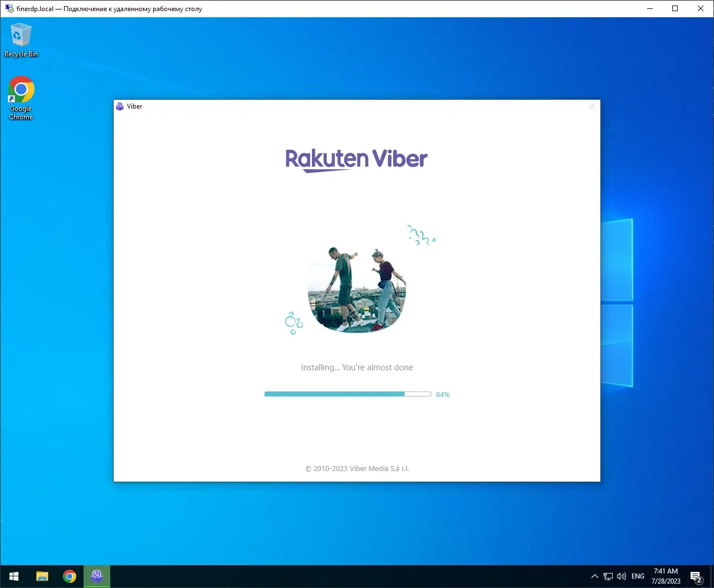Click the Viber icon in the installer title bar
The image size is (714, 588).
tap(120, 106)
